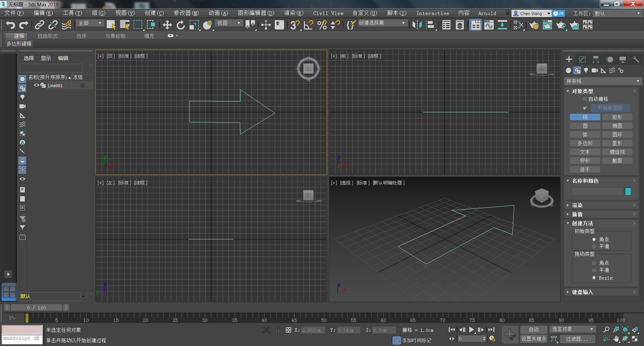This screenshot has width=644, height=346.
Task: Open the Utilities wrench panel icon
Action: [636, 59]
